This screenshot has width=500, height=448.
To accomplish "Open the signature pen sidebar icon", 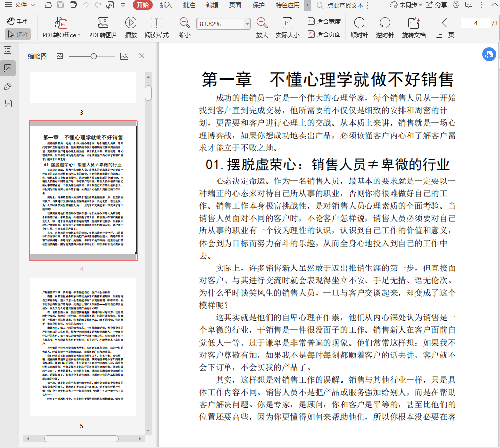I will click(x=8, y=86).
